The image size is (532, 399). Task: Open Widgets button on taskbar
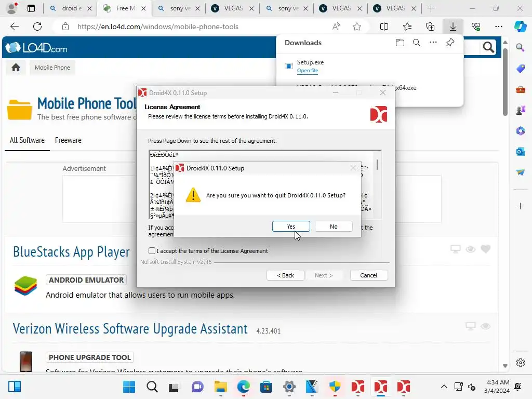click(x=15, y=387)
